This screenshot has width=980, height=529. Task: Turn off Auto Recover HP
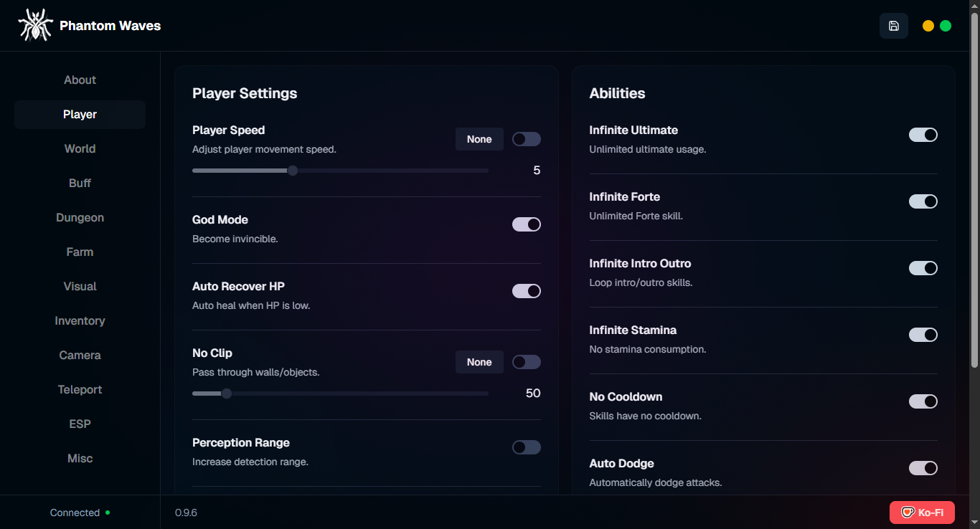526,290
